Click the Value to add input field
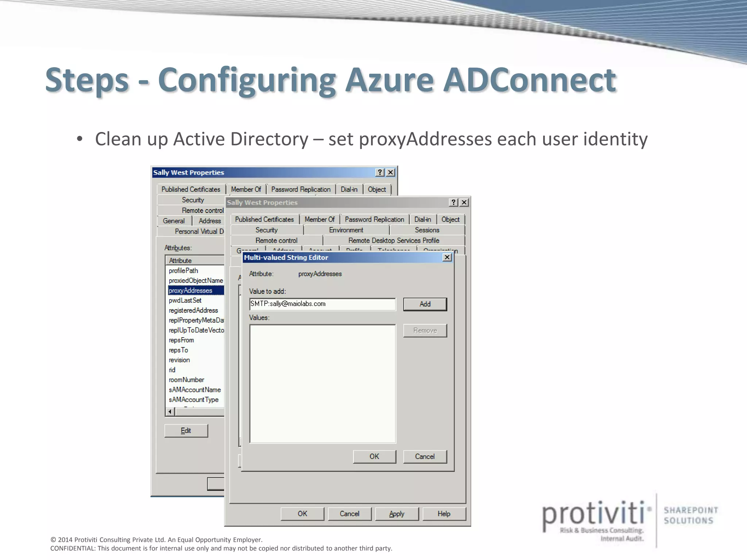Screen dimensions: 747x560 coord(322,304)
